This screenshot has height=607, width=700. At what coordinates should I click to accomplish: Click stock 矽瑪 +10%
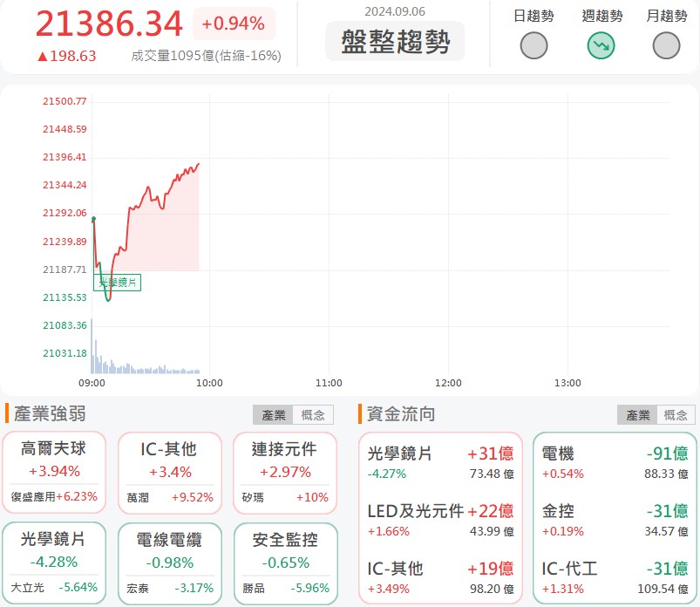285,498
